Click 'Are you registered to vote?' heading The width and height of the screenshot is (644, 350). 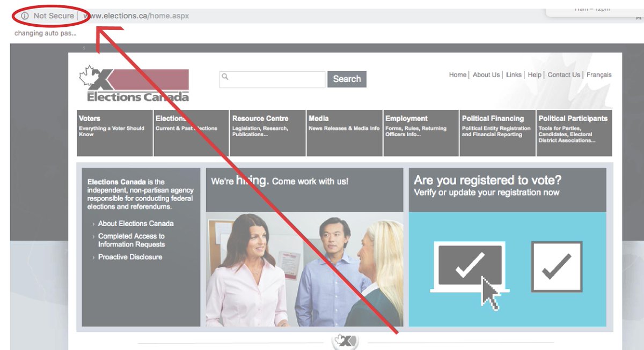(488, 180)
